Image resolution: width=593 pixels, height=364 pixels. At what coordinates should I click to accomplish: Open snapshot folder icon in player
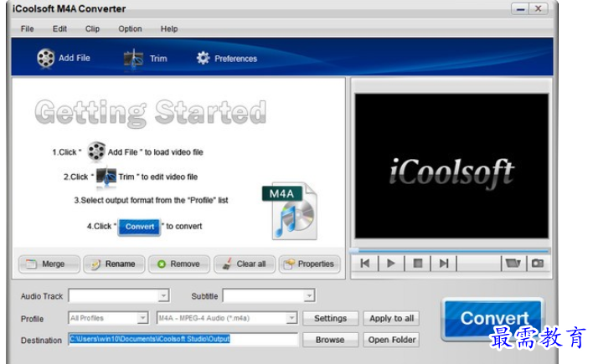(x=513, y=263)
